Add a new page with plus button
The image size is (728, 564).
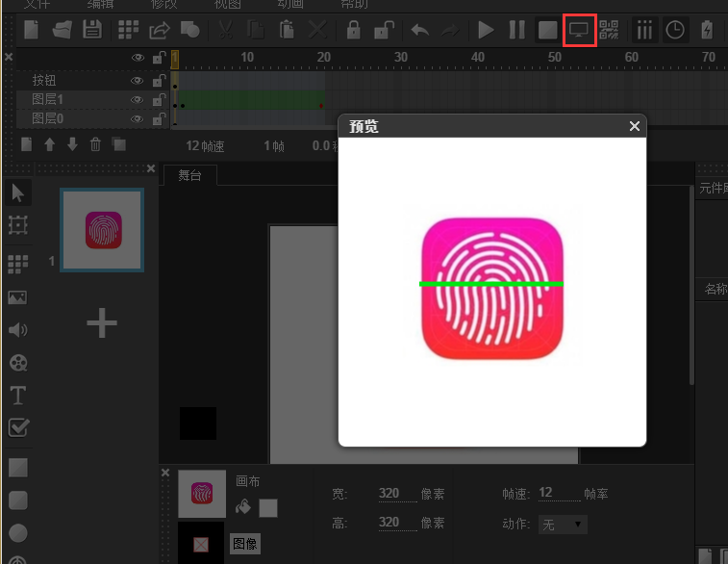pos(102,323)
